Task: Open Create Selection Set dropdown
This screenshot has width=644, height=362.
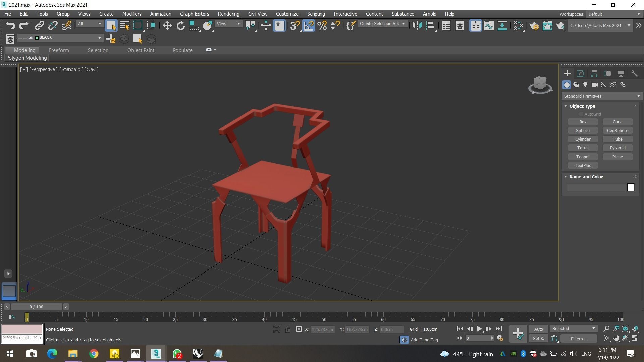Action: [x=382, y=24]
